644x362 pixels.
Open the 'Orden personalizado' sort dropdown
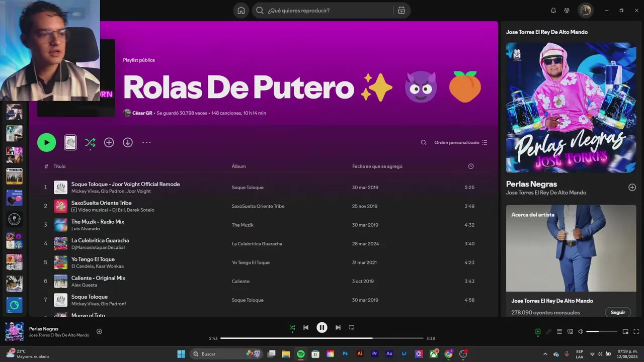tap(461, 142)
